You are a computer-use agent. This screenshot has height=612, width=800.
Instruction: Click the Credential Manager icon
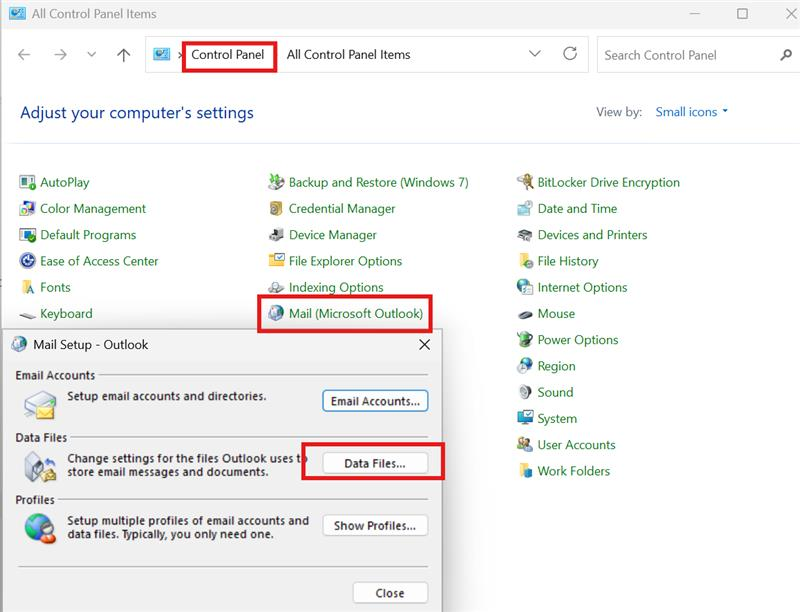click(276, 209)
